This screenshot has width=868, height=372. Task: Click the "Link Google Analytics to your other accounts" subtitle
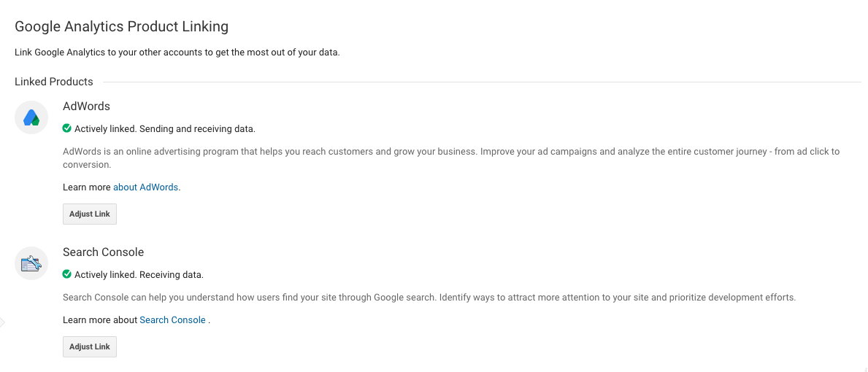click(x=177, y=53)
